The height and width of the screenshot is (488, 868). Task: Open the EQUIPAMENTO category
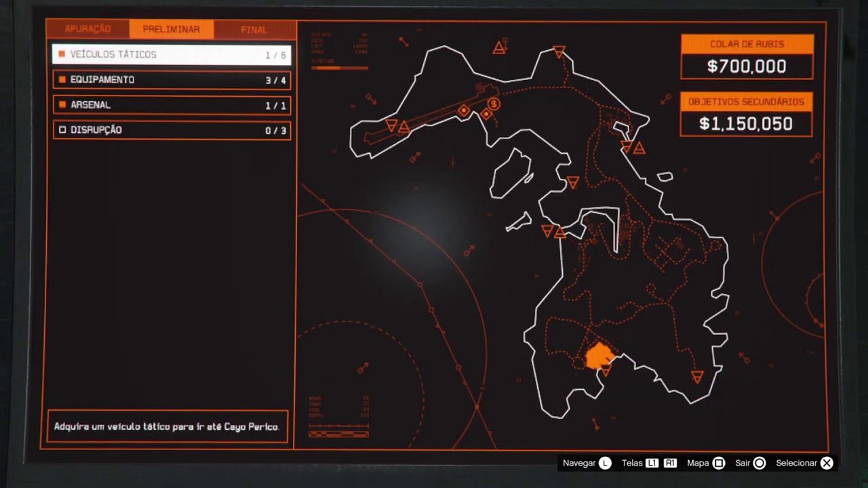172,80
